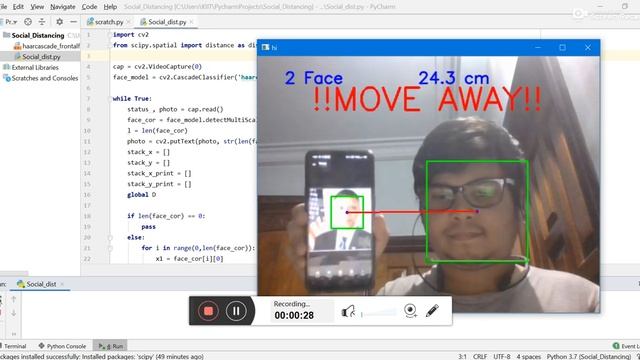Screen dimensions: 640x360
Task: Click code line 'cap = cv2.VideoCapture(0)'
Action: click(x=157, y=67)
